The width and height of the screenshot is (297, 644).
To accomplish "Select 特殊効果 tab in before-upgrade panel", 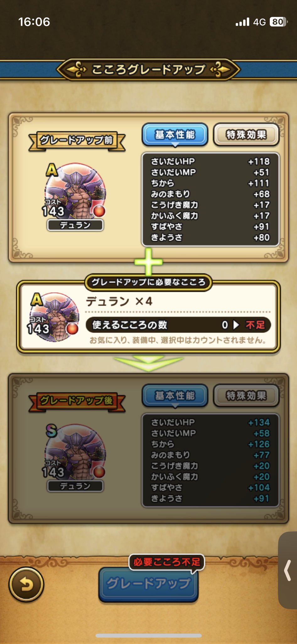I will [x=246, y=135].
